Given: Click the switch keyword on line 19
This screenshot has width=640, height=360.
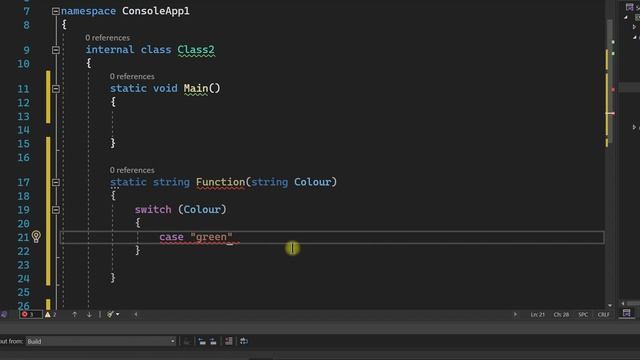Looking at the screenshot, I should click(x=153, y=209).
